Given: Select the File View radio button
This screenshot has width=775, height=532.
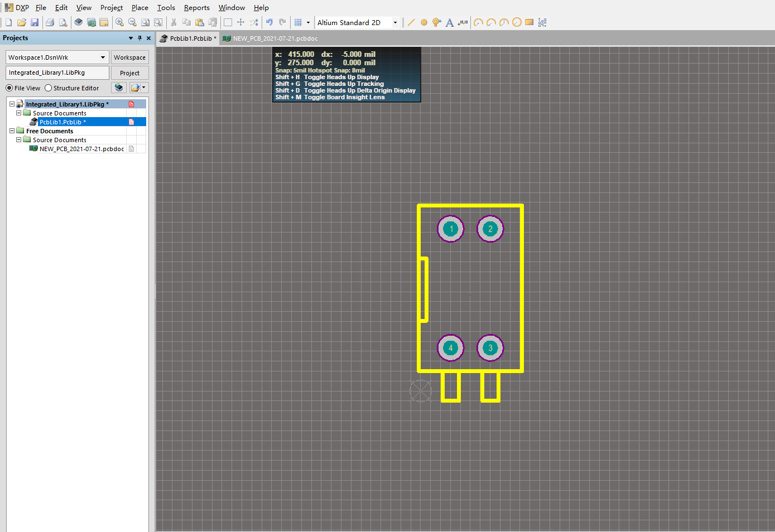Looking at the screenshot, I should pyautogui.click(x=9, y=88).
